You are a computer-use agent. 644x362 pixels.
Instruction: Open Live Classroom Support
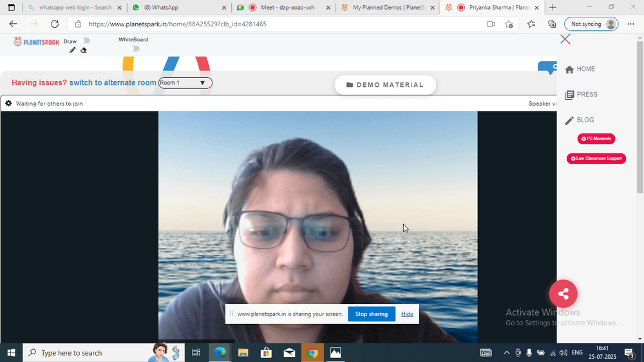(x=596, y=158)
